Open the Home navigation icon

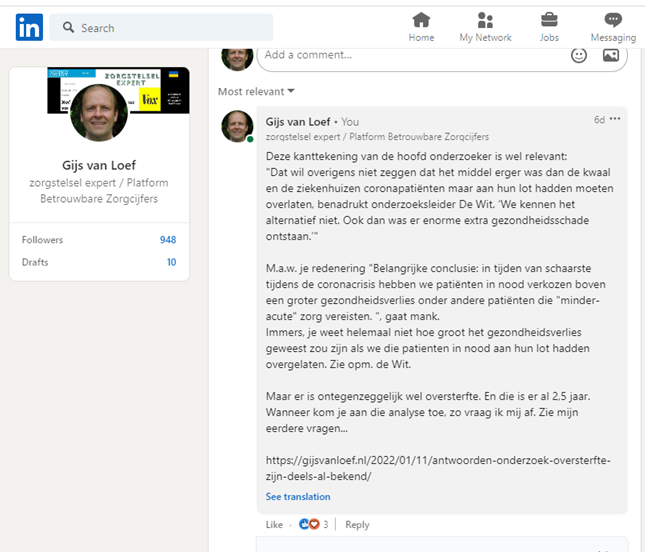tap(421, 20)
